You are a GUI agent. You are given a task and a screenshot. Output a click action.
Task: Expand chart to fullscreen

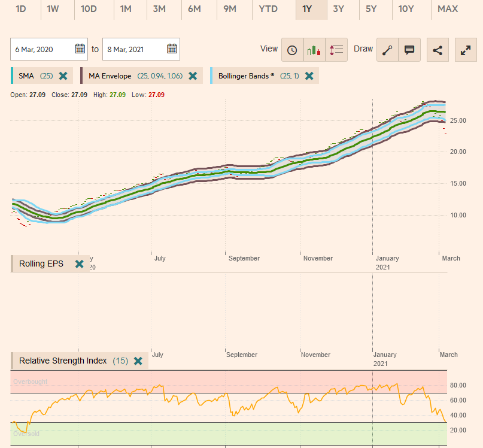tap(466, 50)
